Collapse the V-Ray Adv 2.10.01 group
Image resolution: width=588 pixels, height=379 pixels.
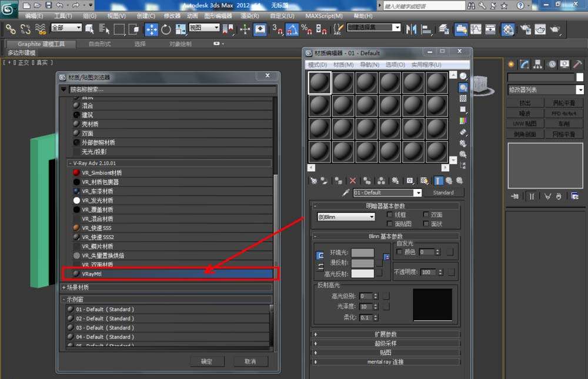(x=70, y=163)
